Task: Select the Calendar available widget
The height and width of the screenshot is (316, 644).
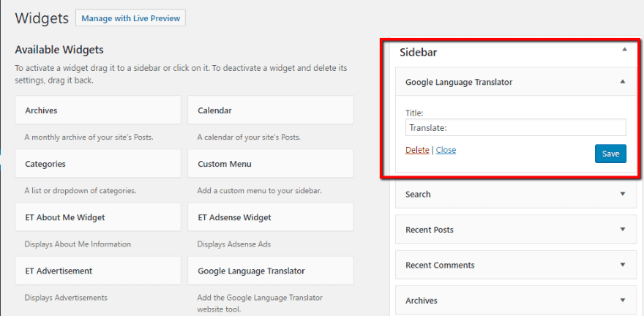Action: 270,110
